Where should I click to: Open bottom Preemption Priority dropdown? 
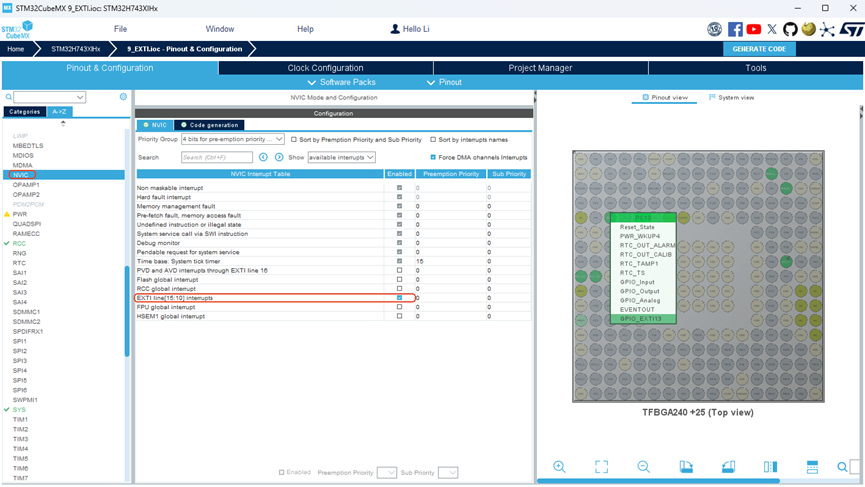click(387, 473)
